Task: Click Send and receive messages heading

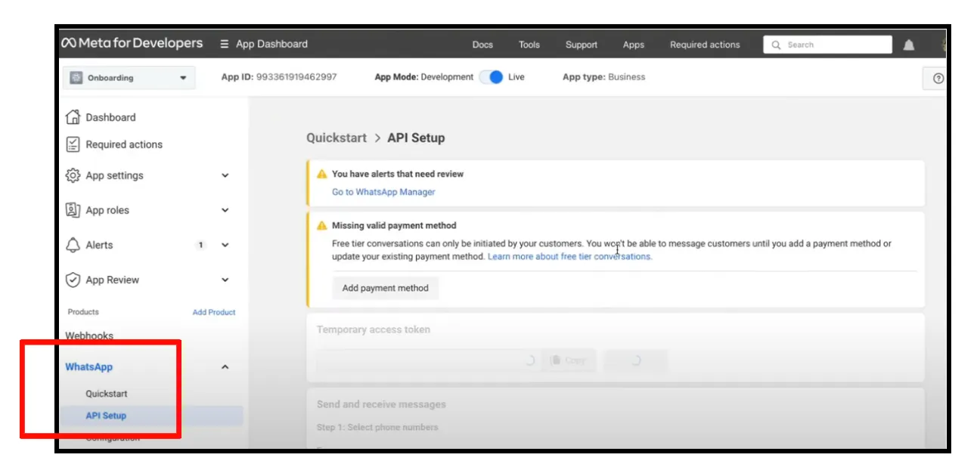Action: click(x=381, y=404)
